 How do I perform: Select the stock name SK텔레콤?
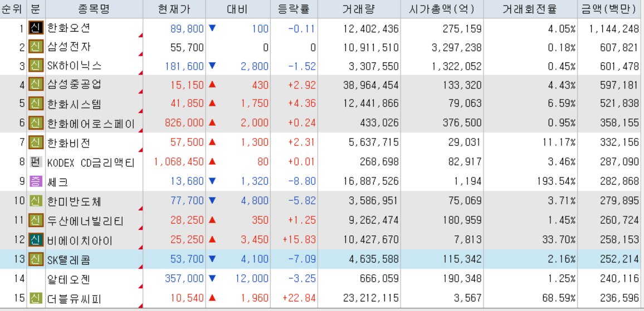69,260
